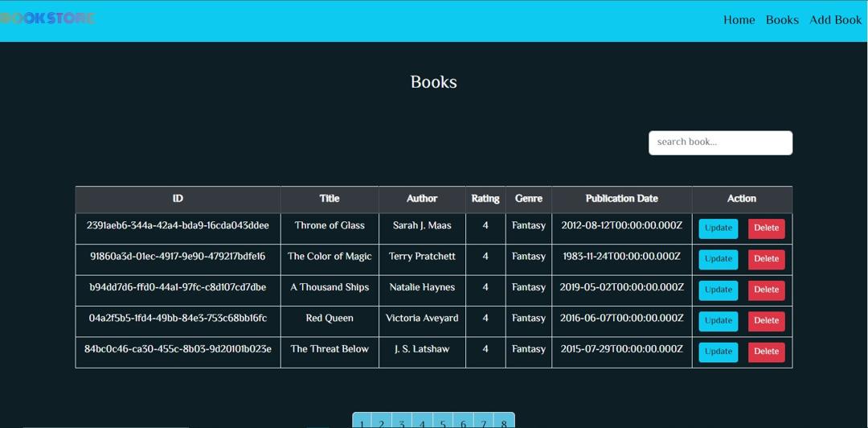868x428 pixels.
Task: Go to pagination page 6
Action: (464, 421)
